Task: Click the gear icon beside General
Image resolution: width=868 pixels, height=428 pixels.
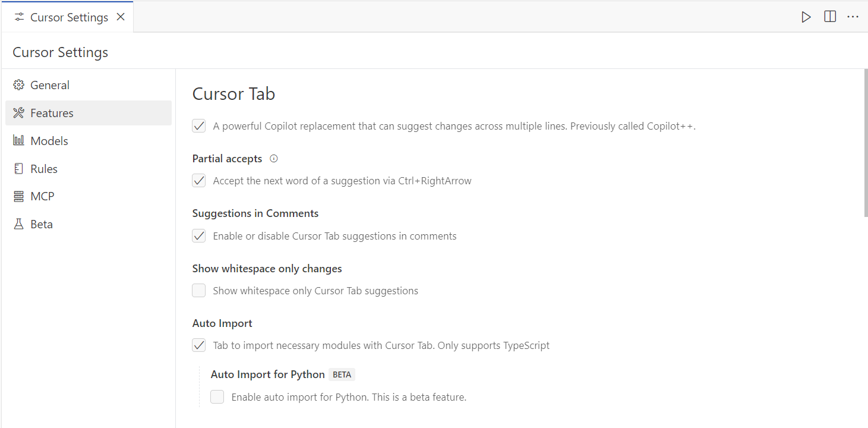Action: (18, 85)
